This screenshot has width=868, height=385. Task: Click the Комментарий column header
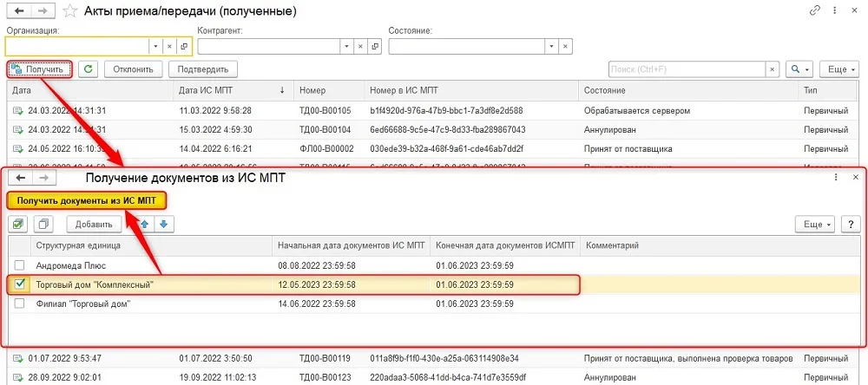coord(720,245)
